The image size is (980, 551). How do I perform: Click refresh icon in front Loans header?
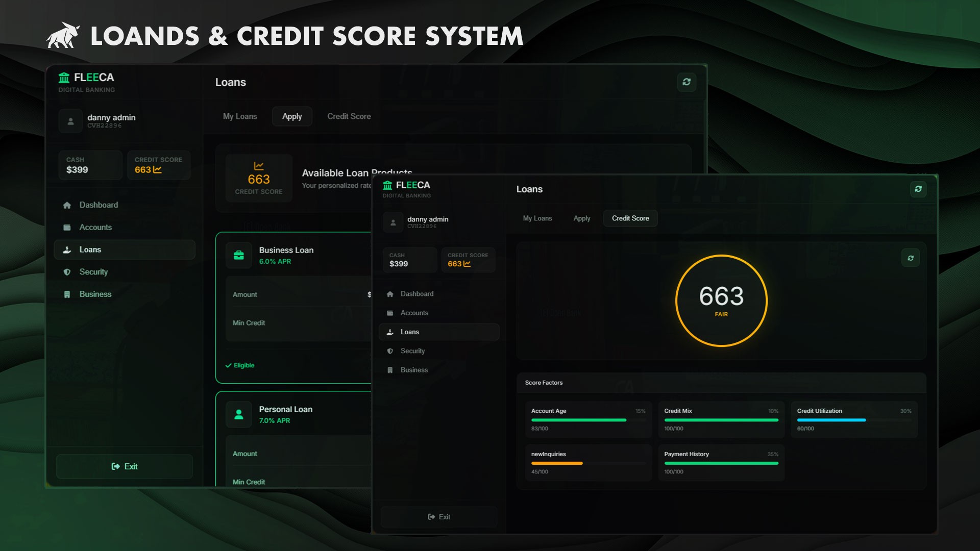tap(918, 189)
